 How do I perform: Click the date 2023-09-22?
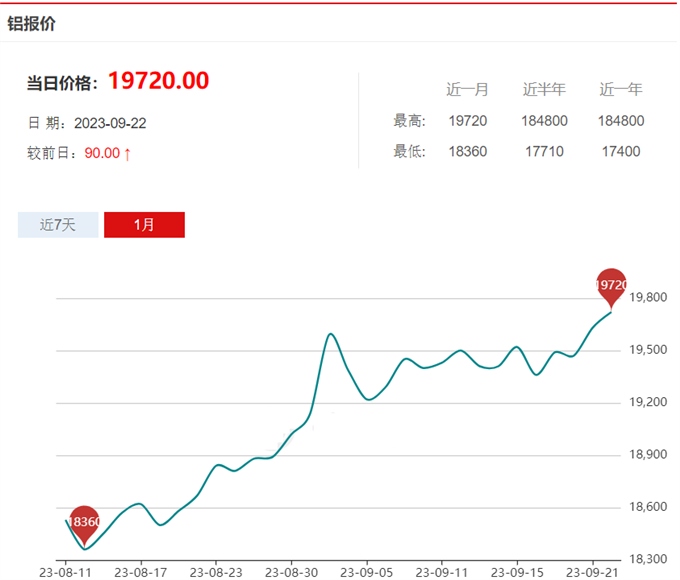(110, 123)
